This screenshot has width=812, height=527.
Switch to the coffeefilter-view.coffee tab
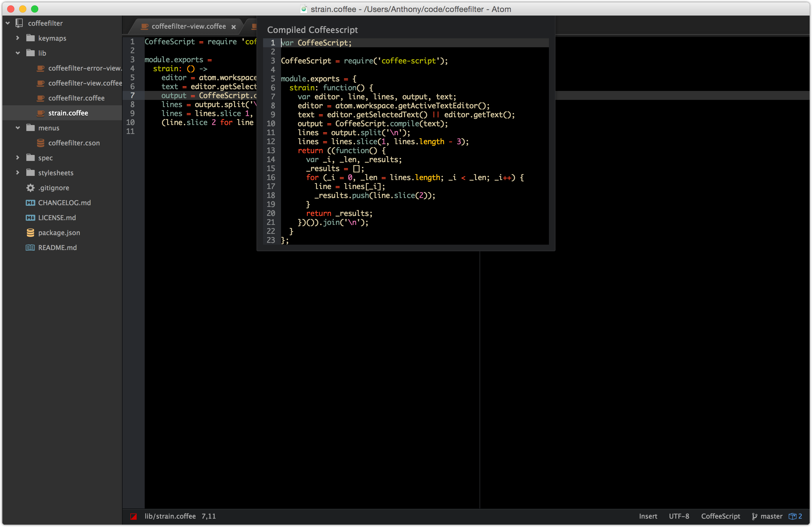pyautogui.click(x=189, y=26)
